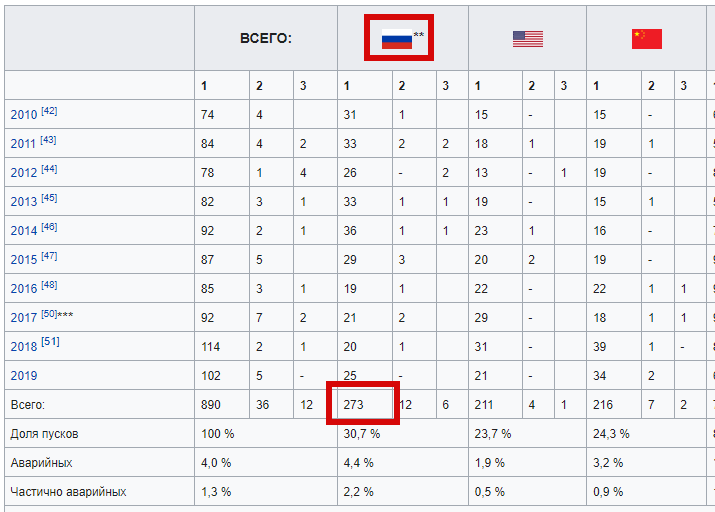715x512 pixels.
Task: Open the 2010 year link
Action: pyautogui.click(x=23, y=114)
